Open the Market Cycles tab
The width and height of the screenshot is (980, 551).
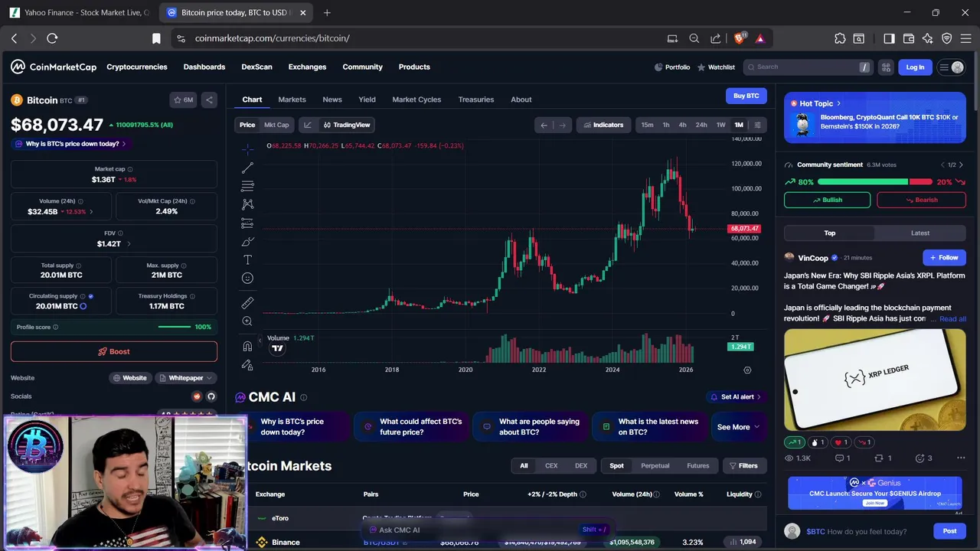click(x=416, y=99)
